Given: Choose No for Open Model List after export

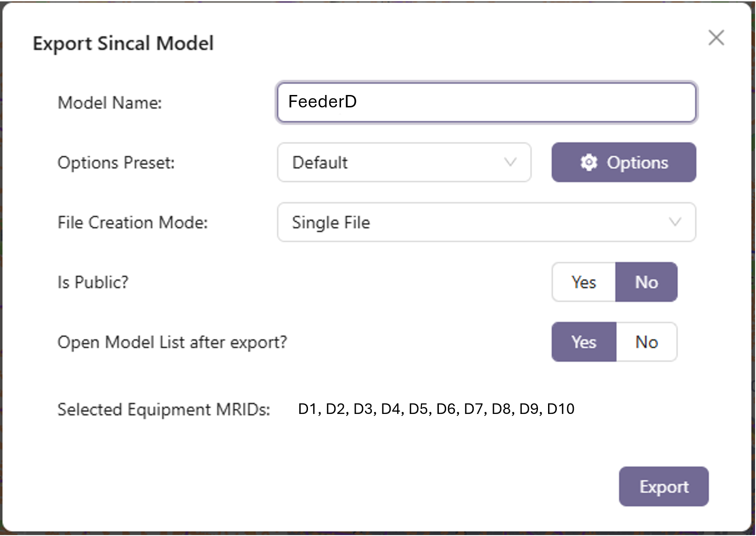Looking at the screenshot, I should (x=646, y=342).
